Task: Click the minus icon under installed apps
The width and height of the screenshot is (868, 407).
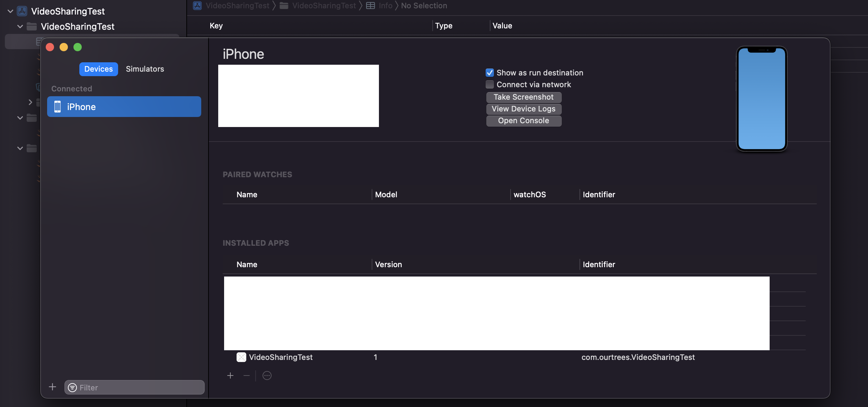Action: point(247,376)
